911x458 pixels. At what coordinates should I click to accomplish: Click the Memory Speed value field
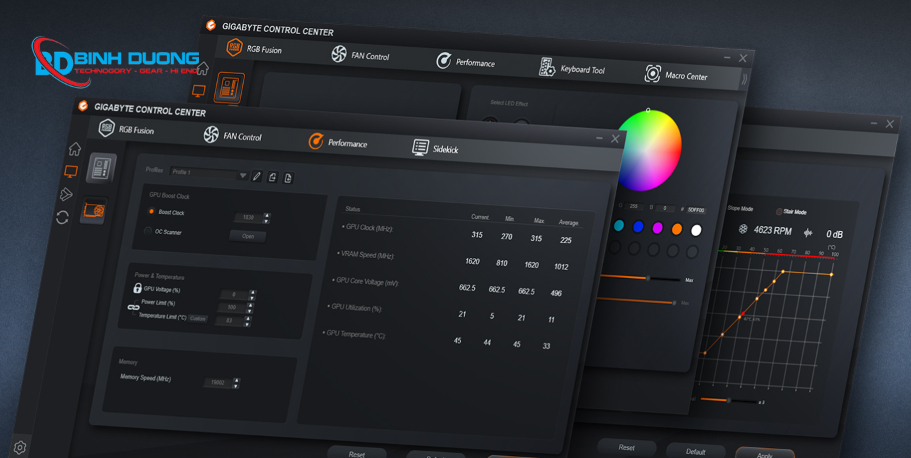point(217,382)
